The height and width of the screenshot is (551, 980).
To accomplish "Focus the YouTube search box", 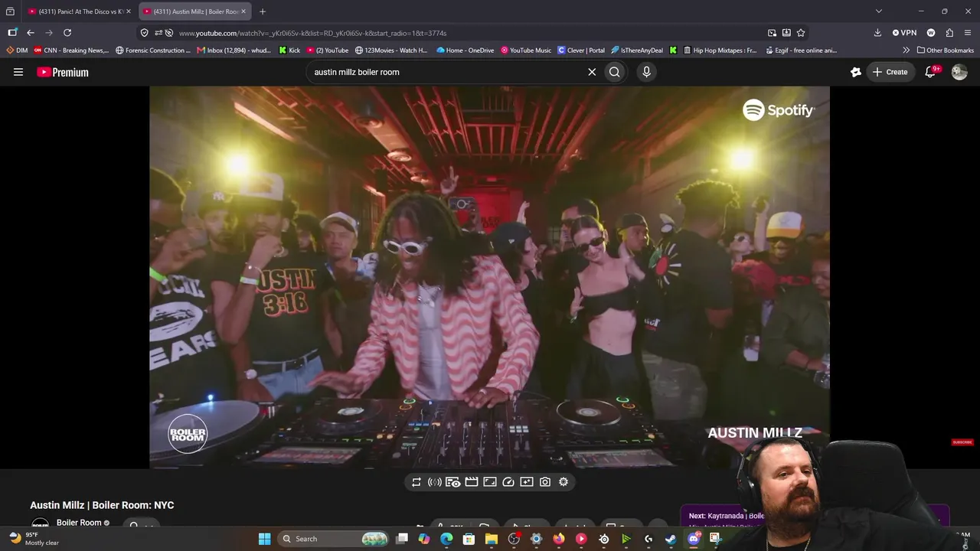I will (x=446, y=72).
